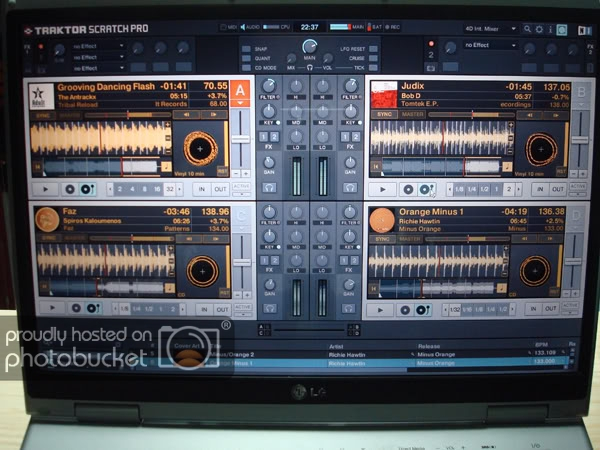The image size is (600, 450).
Task: Click the Artist column header
Action: [x=336, y=346]
